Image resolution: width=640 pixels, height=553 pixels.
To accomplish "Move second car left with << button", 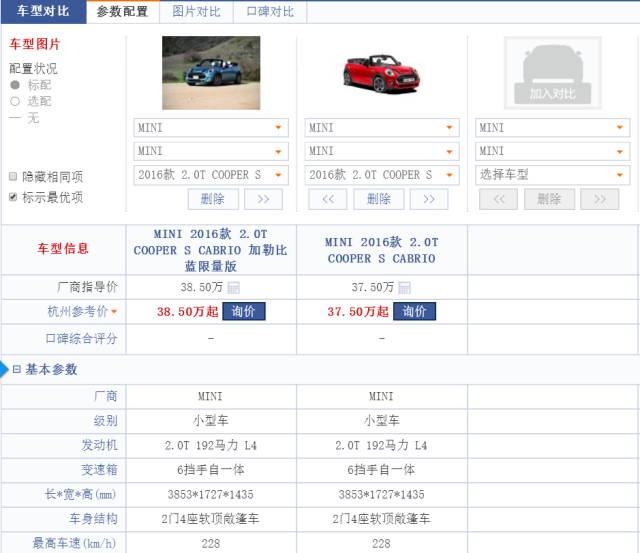I will (x=328, y=199).
